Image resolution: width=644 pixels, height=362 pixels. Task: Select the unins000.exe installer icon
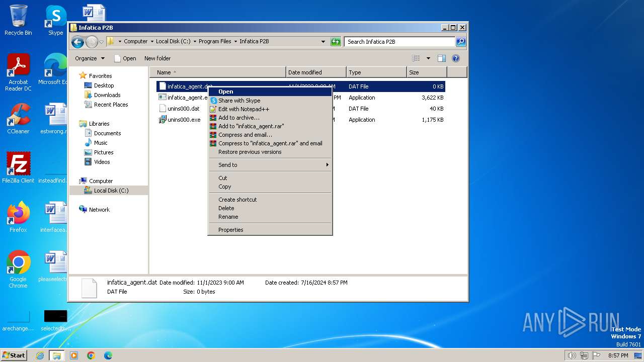coord(163,120)
